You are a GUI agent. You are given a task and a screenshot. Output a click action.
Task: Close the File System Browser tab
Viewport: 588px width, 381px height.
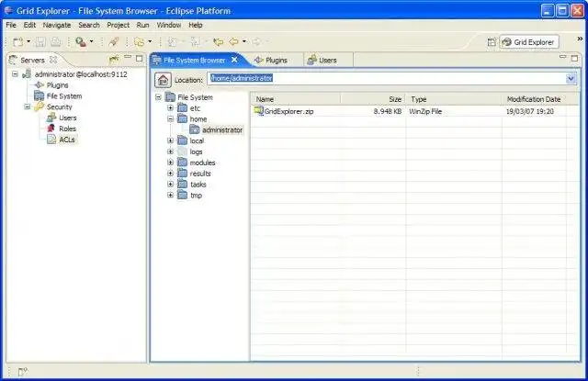234,60
